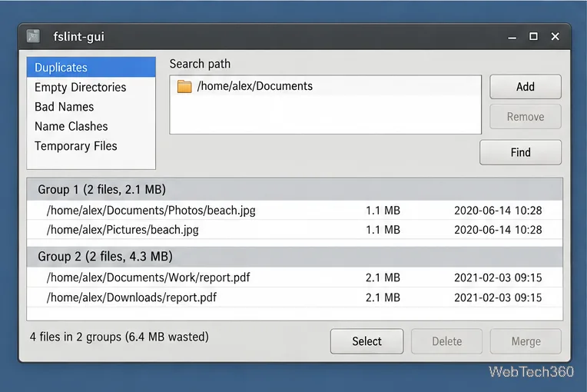Click the 1.1 MB size of Photos/beach.jpg
The width and height of the screenshot is (587, 392).
(x=383, y=211)
